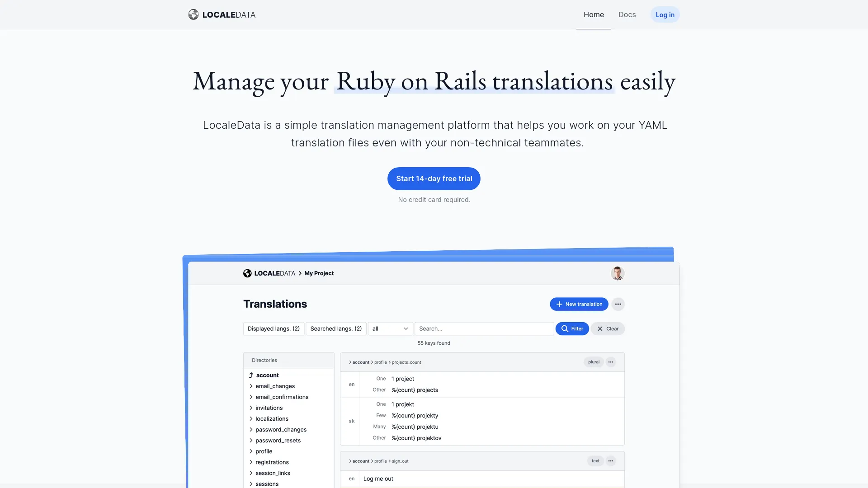The image size is (868, 488).
Task: Open the more options next to New translation
Action: [x=618, y=304]
